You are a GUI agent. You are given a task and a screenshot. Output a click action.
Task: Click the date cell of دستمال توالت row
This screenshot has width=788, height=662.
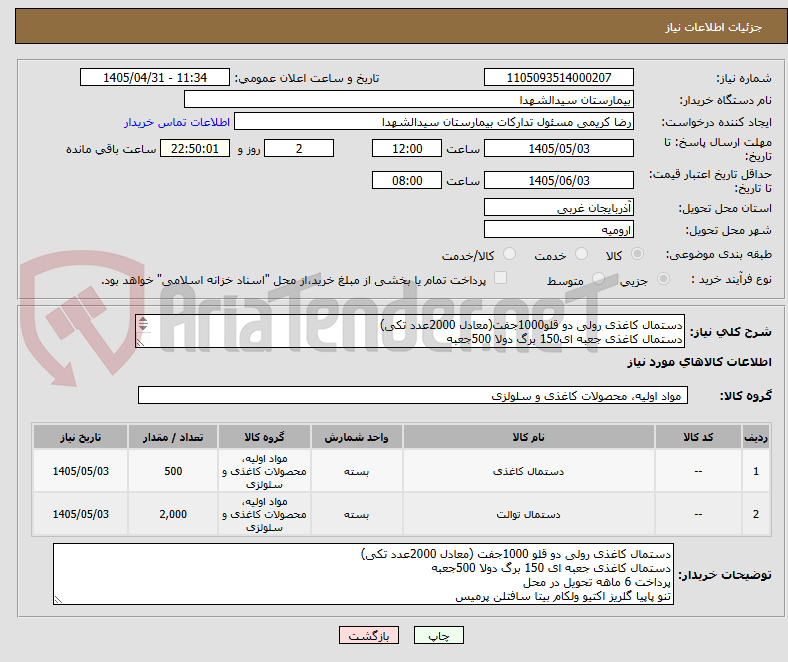(x=80, y=514)
